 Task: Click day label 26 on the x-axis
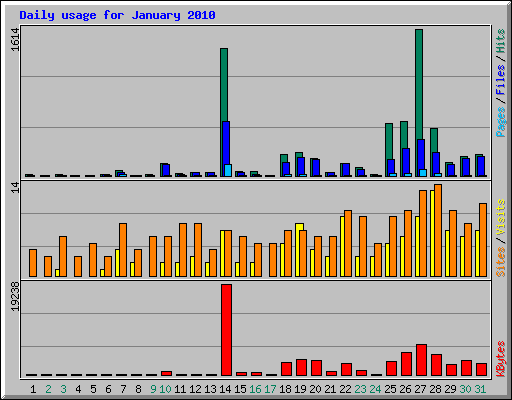405,389
